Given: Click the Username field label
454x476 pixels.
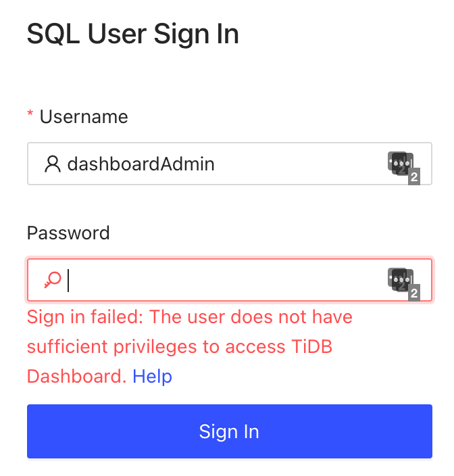Looking at the screenshot, I should click(84, 117).
